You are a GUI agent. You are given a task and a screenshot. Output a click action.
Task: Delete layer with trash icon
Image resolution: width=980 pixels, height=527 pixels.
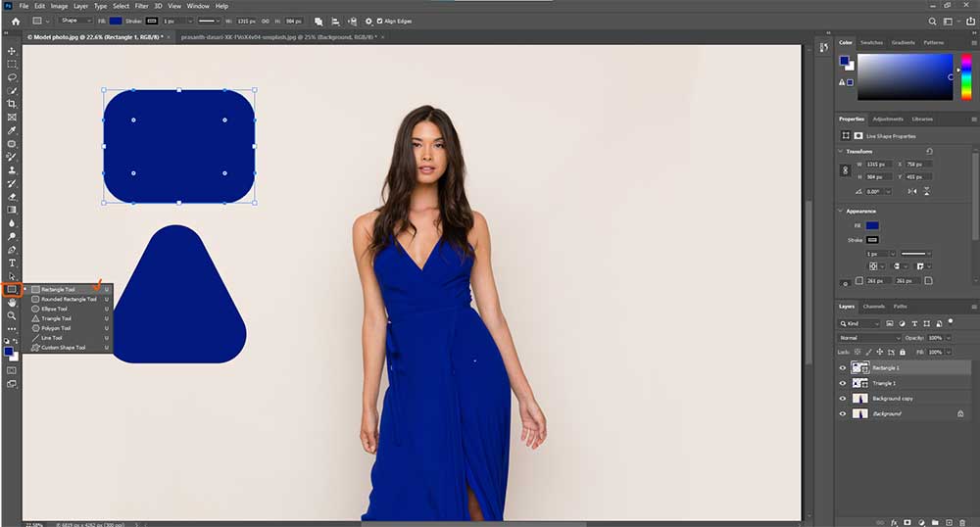[x=962, y=522]
